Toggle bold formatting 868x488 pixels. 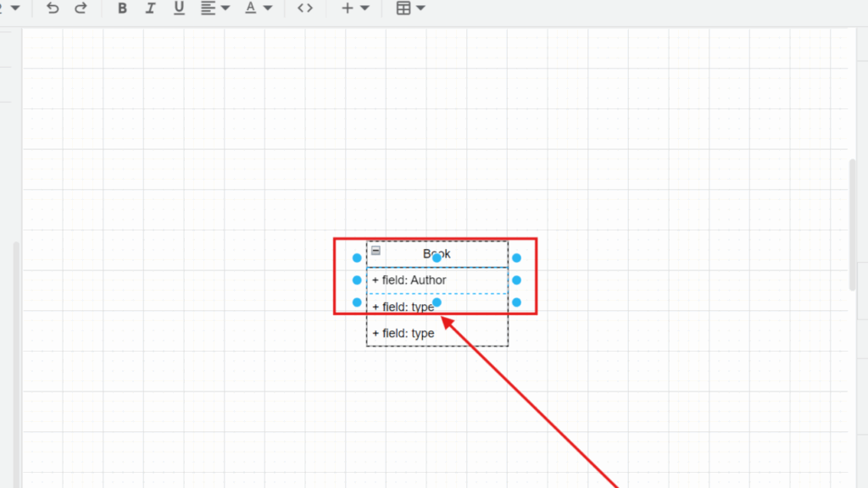122,8
